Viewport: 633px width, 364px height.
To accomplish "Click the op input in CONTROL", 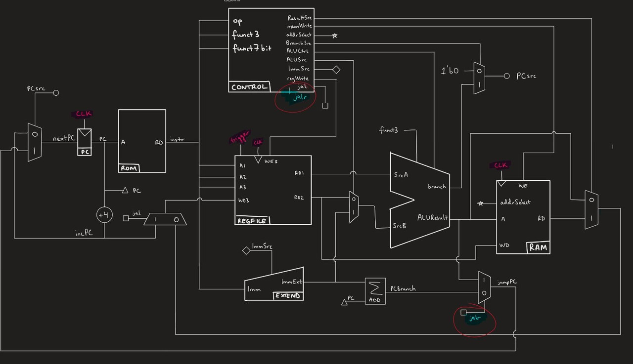I will pyautogui.click(x=237, y=21).
